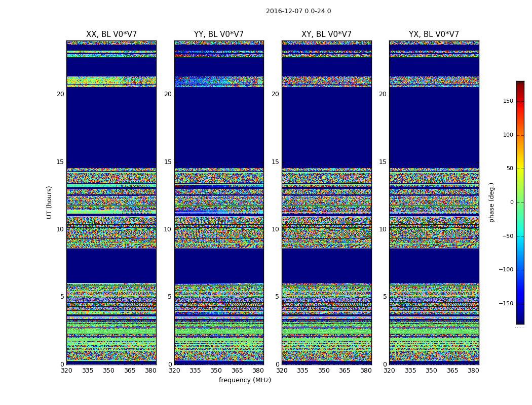Click the "380" frequency tick under YX panel
Viewport: 532px width, 405px height.
point(473,371)
